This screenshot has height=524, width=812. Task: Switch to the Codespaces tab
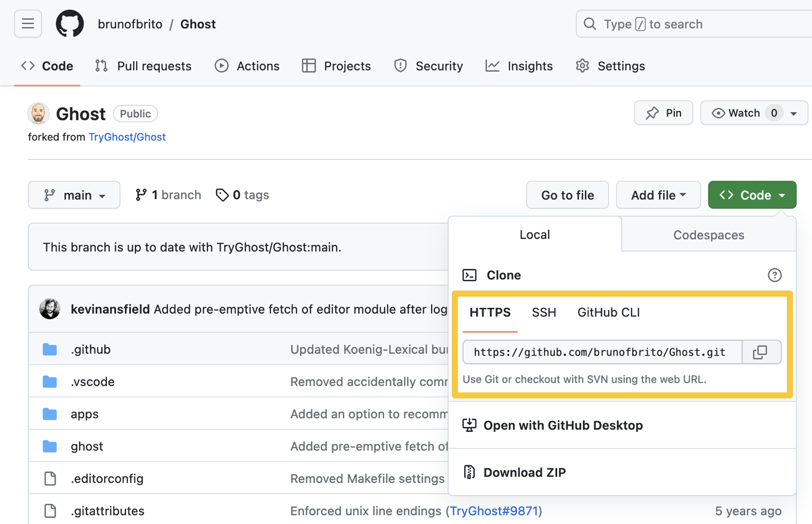pos(709,234)
